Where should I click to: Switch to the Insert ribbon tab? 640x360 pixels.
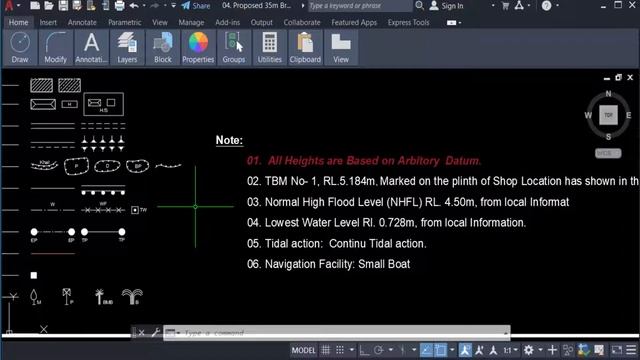coord(48,22)
